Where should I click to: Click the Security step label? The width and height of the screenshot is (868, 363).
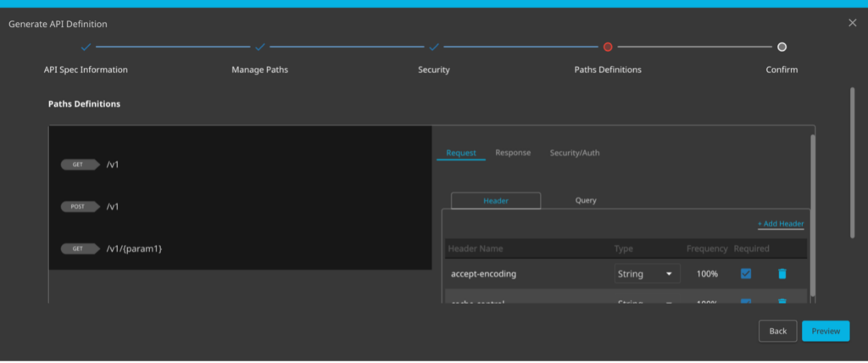[434, 70]
